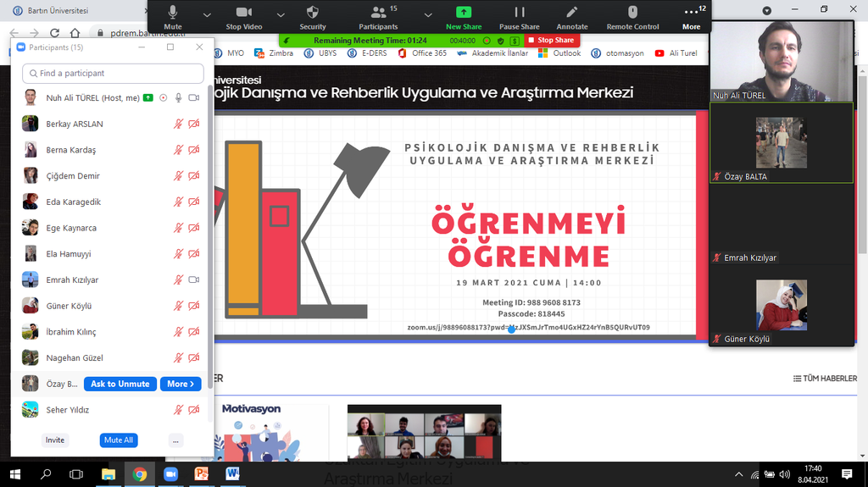Open Zimbra bookmark in Chrome

[x=274, y=53]
